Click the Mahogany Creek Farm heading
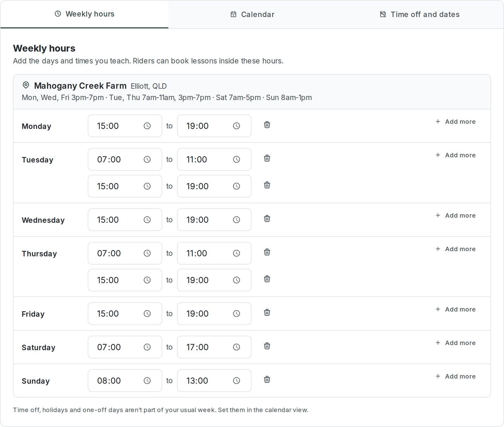504x427 pixels. 80,86
